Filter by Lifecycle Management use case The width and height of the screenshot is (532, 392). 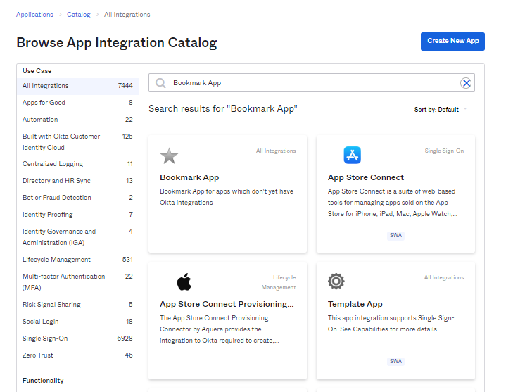(x=56, y=260)
